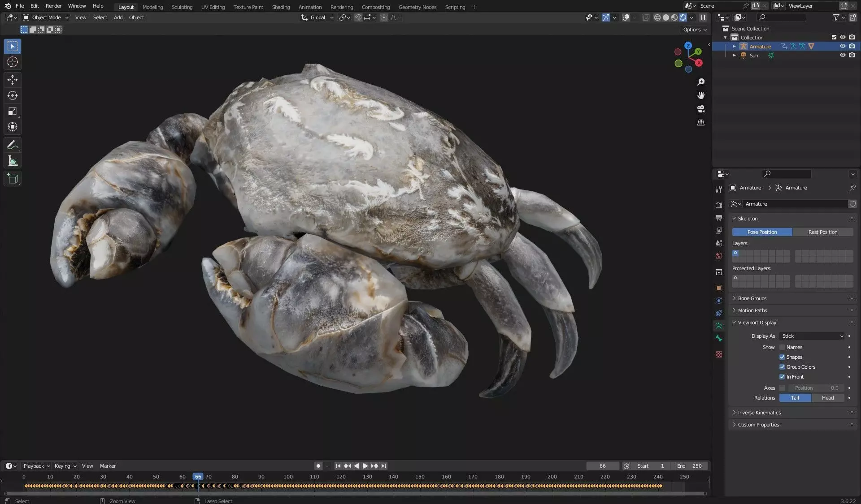Viewport: 861px width, 504px height.
Task: Expand the Sun tree item
Action: 734,56
